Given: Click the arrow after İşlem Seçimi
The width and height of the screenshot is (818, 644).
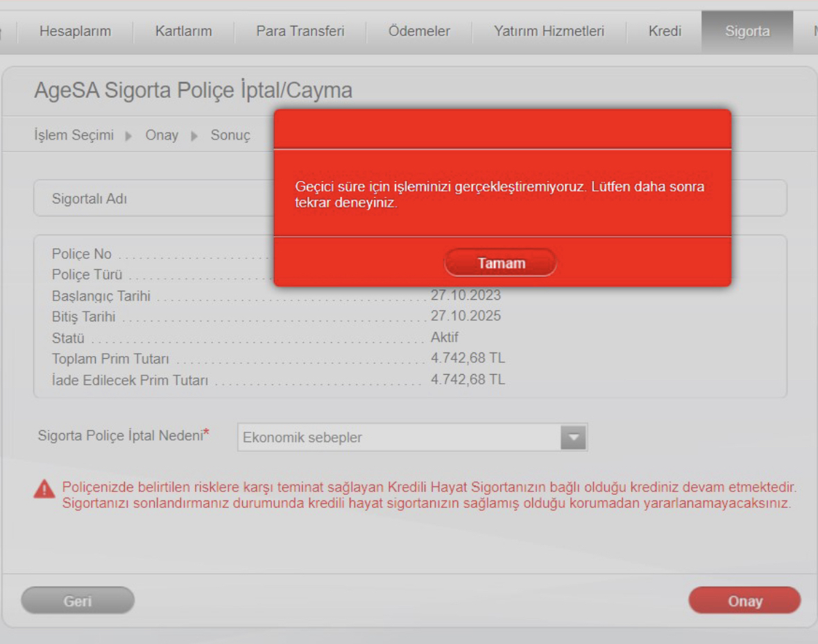Looking at the screenshot, I should 128,136.
